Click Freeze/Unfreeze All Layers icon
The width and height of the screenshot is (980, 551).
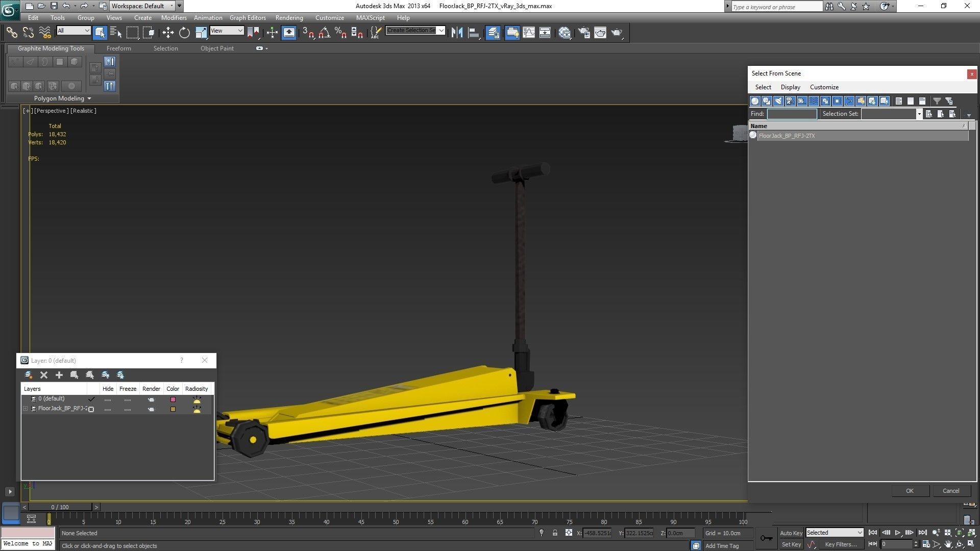coord(120,375)
